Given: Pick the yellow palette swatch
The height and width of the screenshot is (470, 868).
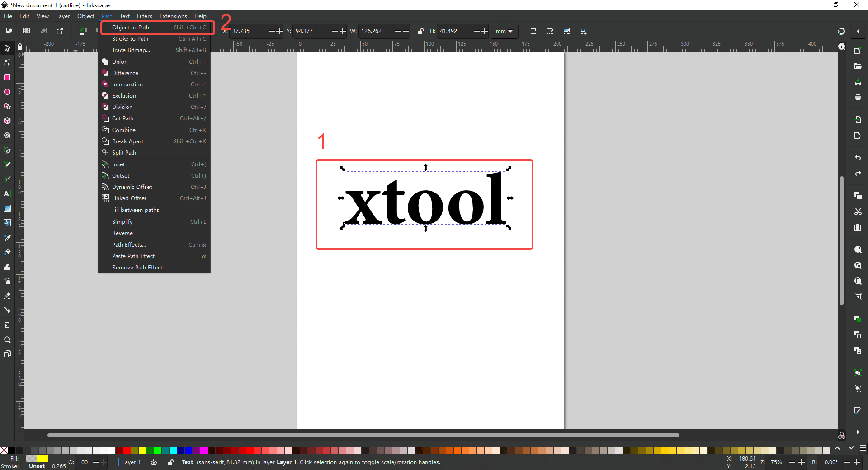Looking at the screenshot, I should click(142, 450).
